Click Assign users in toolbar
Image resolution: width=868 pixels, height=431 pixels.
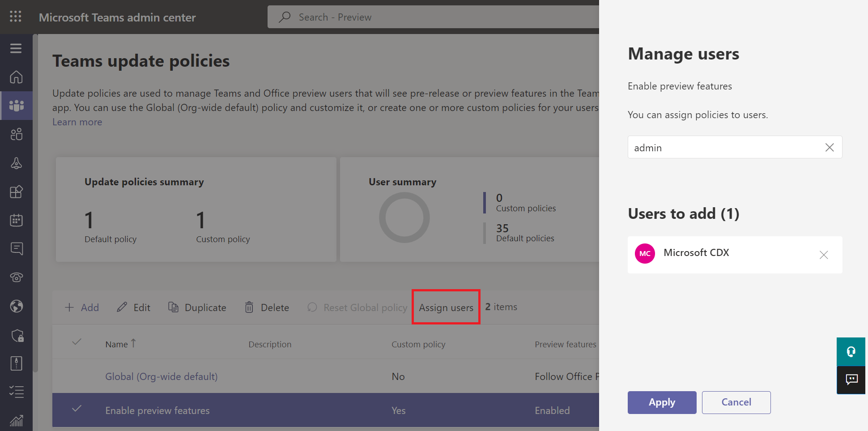[x=446, y=307]
